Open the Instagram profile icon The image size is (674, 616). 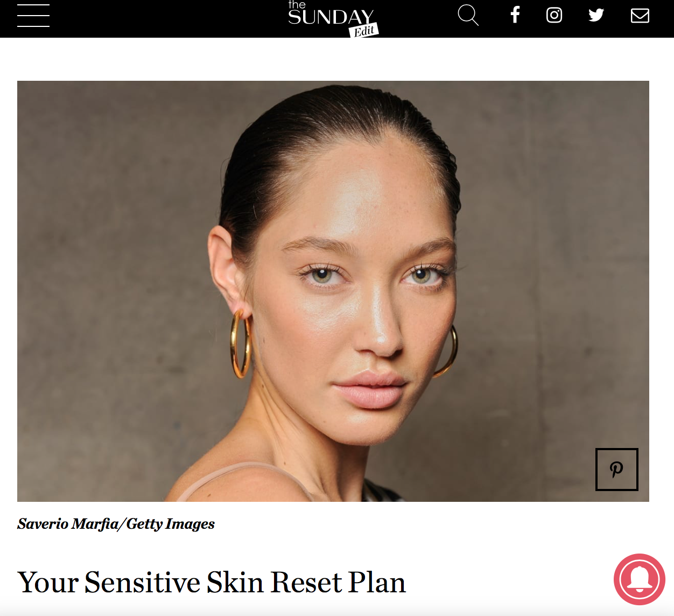click(x=554, y=15)
